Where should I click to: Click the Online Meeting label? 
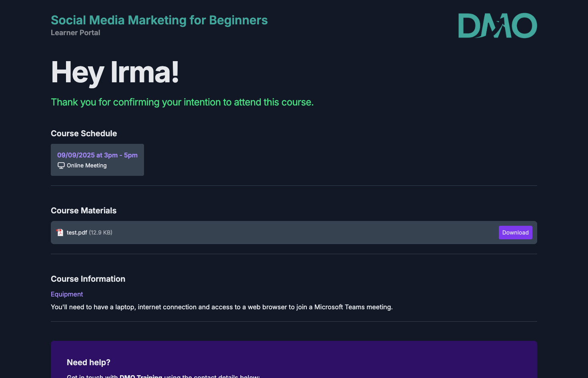tap(87, 165)
